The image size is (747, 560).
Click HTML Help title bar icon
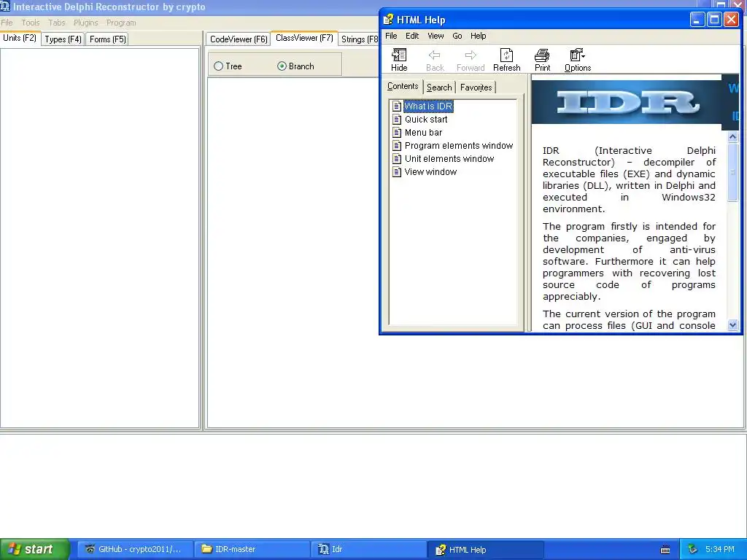point(388,20)
